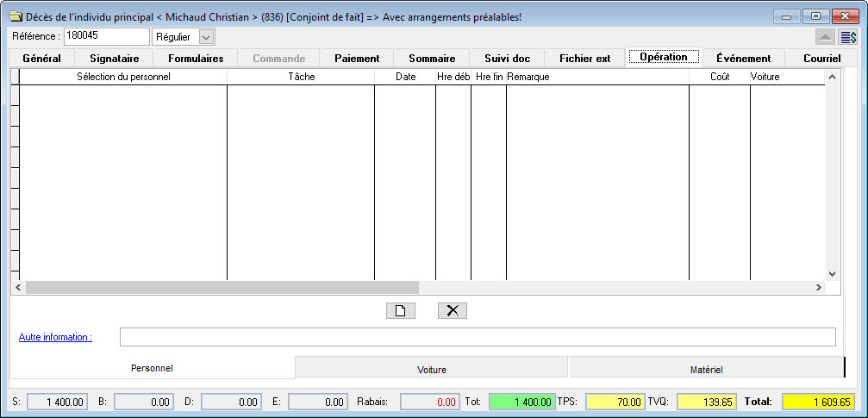The image size is (868, 418).
Task: Click the Autre information link
Action: pos(55,337)
